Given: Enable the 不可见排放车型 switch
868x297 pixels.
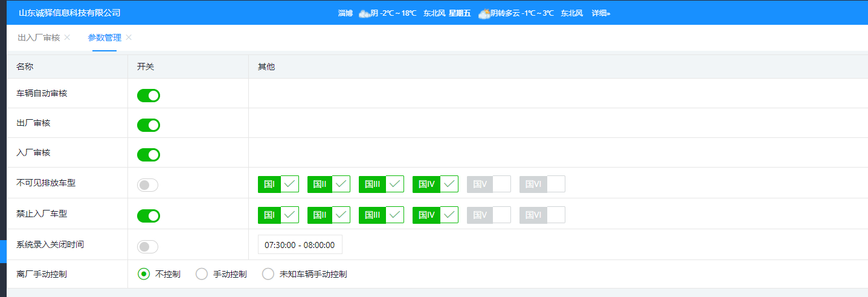Looking at the screenshot, I should [148, 185].
